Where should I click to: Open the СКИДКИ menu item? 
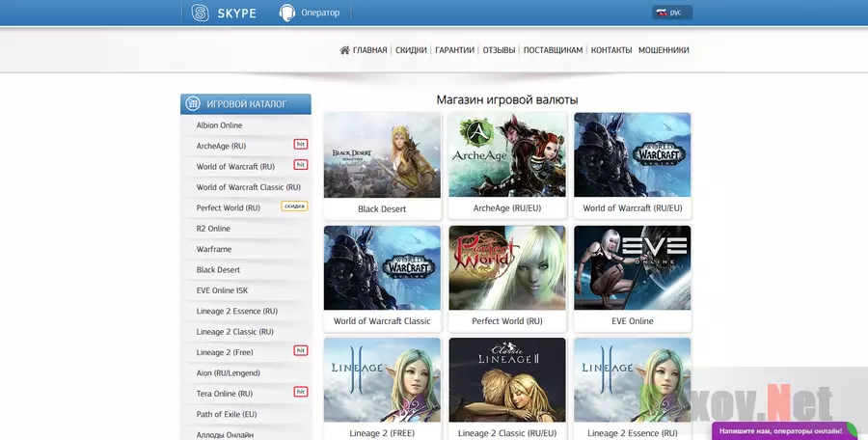coord(411,50)
